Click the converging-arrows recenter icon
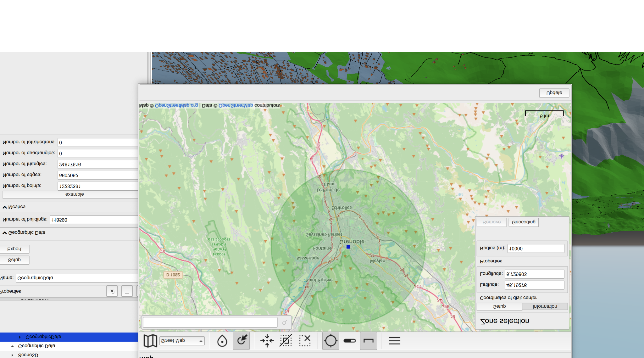The width and height of the screenshot is (644, 358). 267,340
